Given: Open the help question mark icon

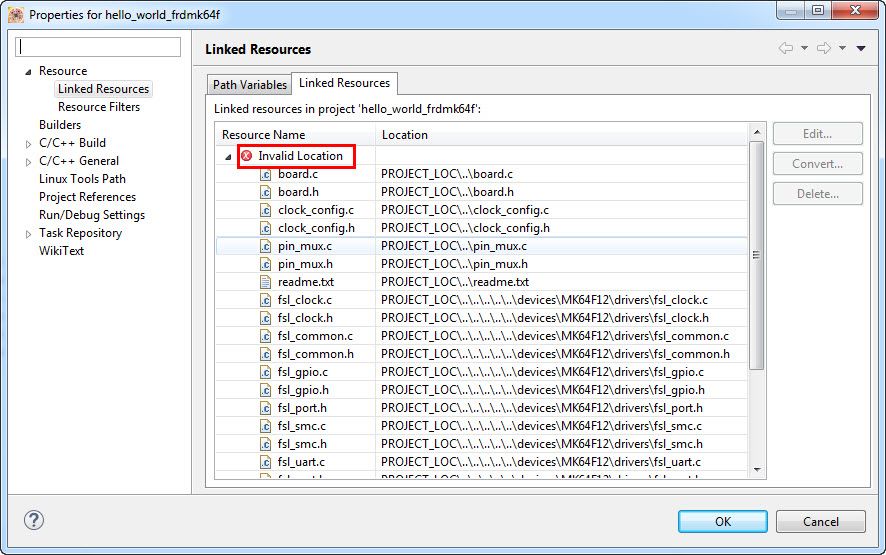Looking at the screenshot, I should 34,521.
